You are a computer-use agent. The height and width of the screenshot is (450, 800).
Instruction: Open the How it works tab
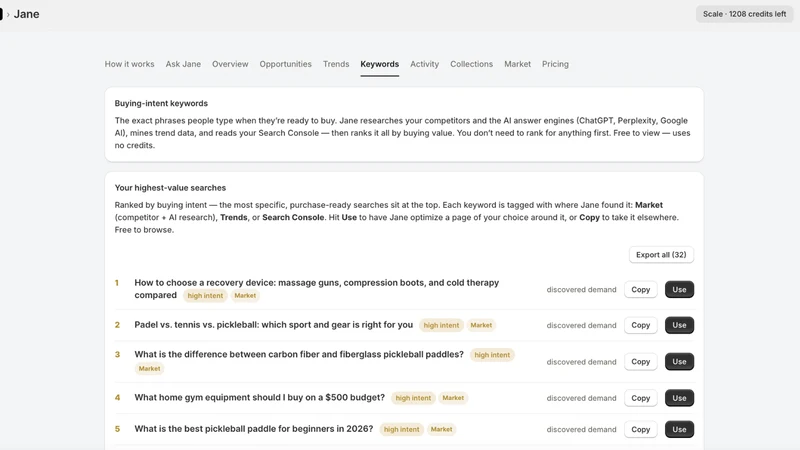click(129, 64)
